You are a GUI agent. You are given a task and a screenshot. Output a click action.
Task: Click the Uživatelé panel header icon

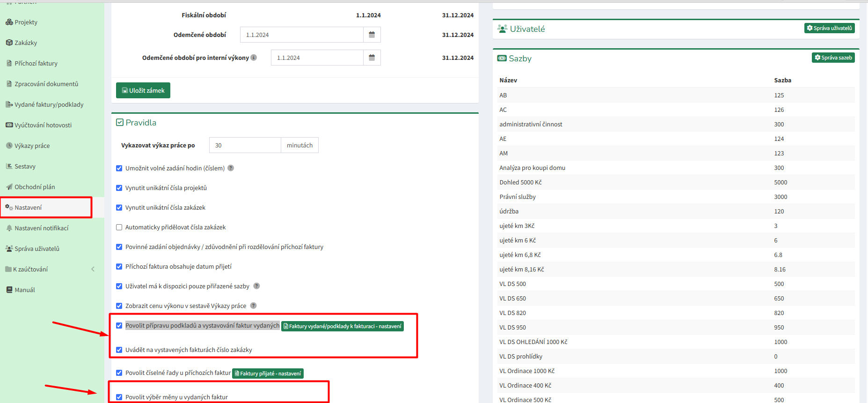coord(502,29)
